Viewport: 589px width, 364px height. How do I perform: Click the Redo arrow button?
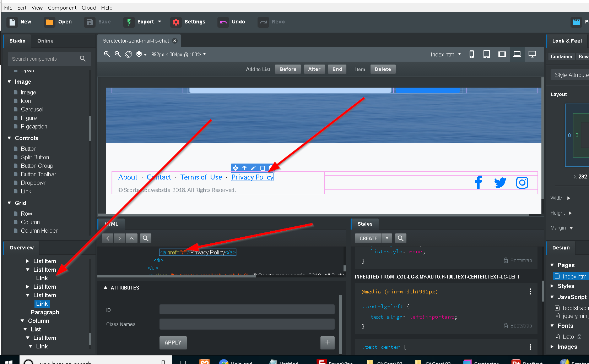pos(263,22)
